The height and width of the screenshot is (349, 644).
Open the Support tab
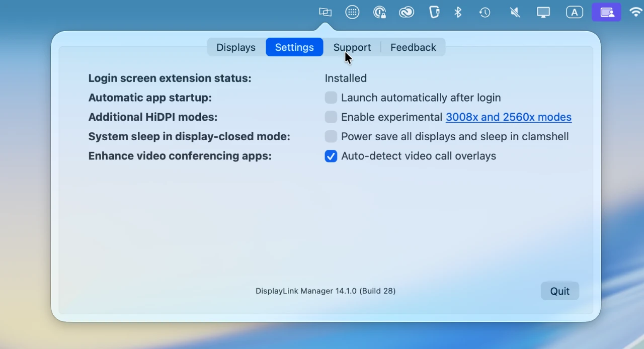pyautogui.click(x=352, y=47)
